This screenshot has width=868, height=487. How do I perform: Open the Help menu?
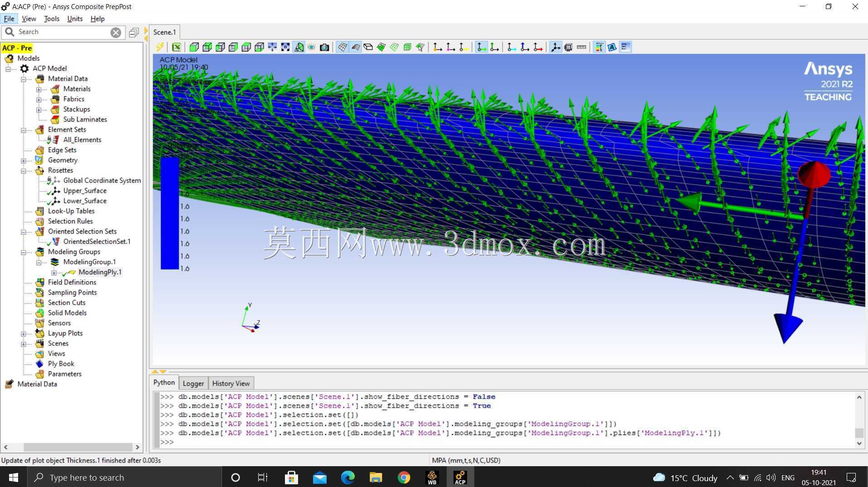click(97, 19)
